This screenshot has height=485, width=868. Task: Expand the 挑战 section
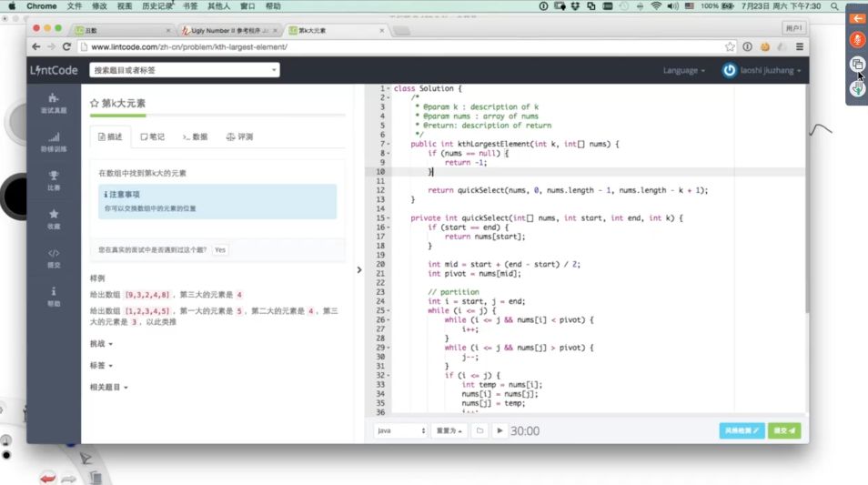coord(101,344)
